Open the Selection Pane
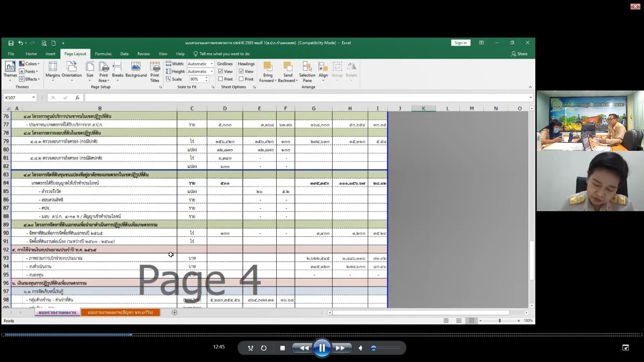The height and width of the screenshot is (362, 644). [307, 72]
